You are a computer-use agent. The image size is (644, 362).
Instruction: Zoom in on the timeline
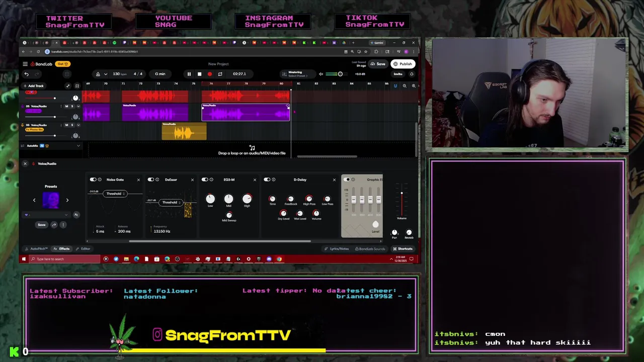[414, 86]
